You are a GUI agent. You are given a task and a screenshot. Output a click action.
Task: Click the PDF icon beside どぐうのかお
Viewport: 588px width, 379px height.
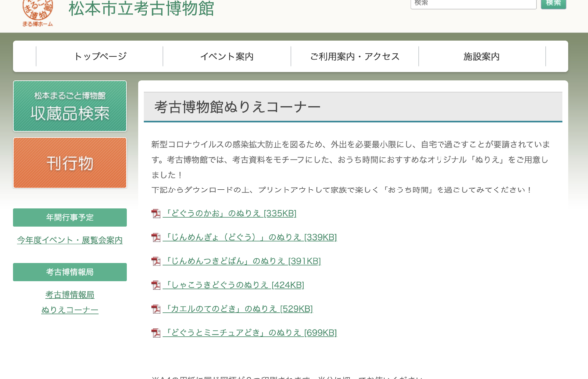pyautogui.click(x=156, y=213)
